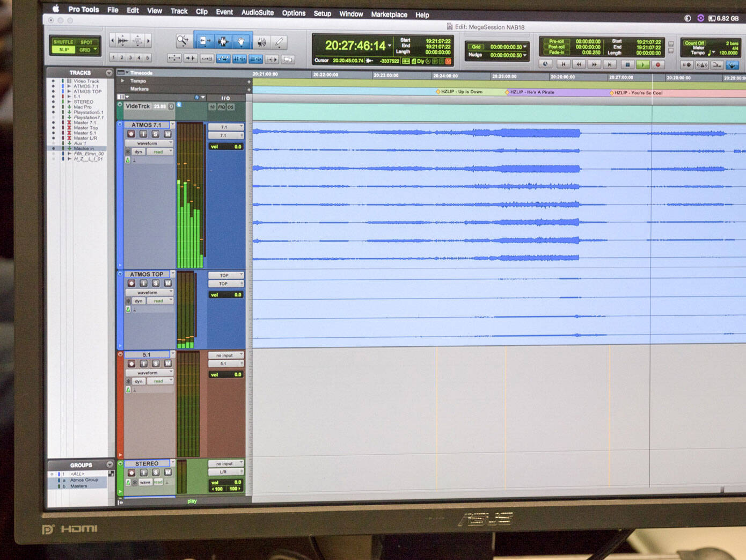Open the Track menu
This screenshot has width=746, height=560.
click(179, 11)
